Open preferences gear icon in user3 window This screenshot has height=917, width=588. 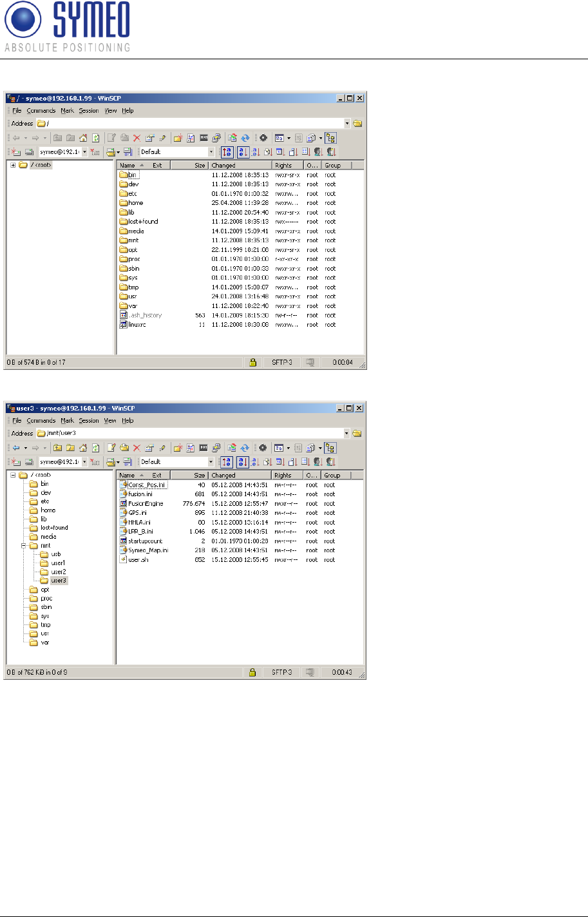pos(263,448)
